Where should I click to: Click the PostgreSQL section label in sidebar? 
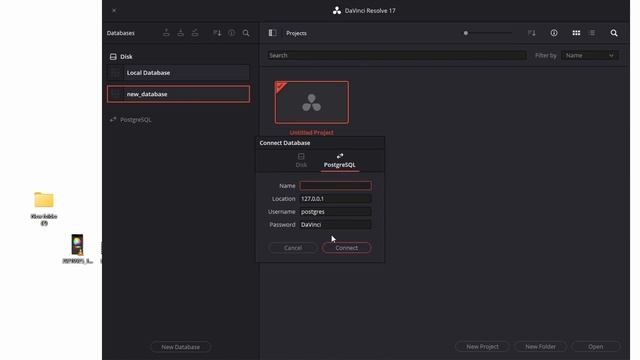pos(136,120)
